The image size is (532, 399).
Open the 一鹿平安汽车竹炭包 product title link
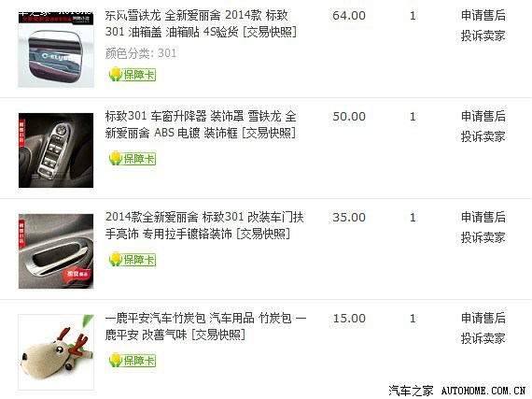[206, 326]
